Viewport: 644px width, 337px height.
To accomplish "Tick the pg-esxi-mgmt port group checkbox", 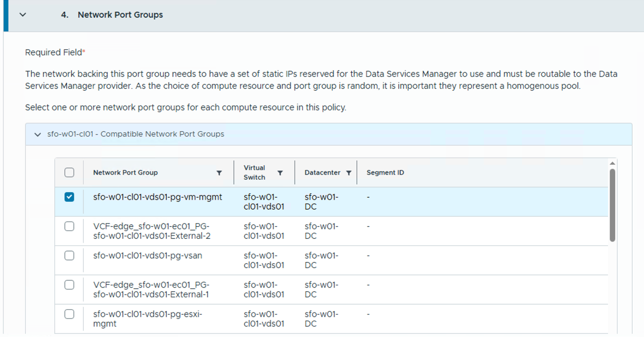I will point(69,314).
